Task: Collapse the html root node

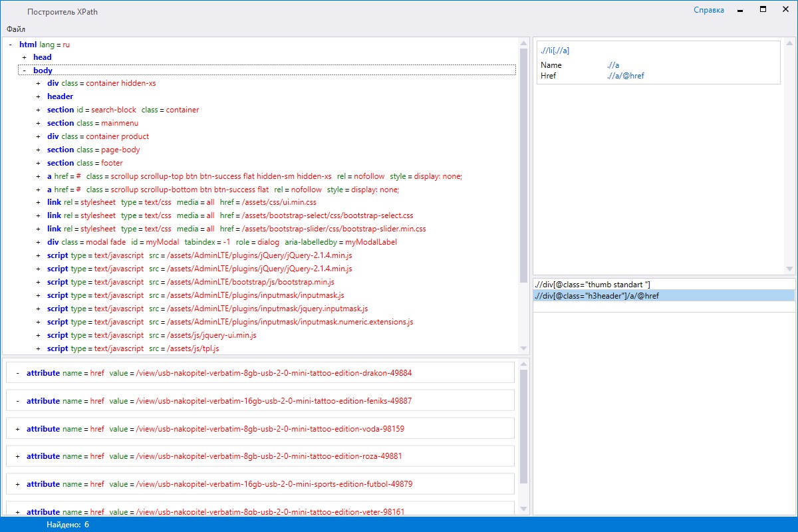Action: 11,45
